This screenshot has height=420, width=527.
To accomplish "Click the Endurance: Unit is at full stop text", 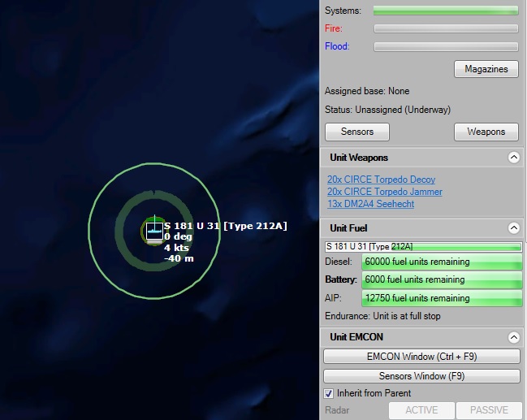I will [x=382, y=316].
